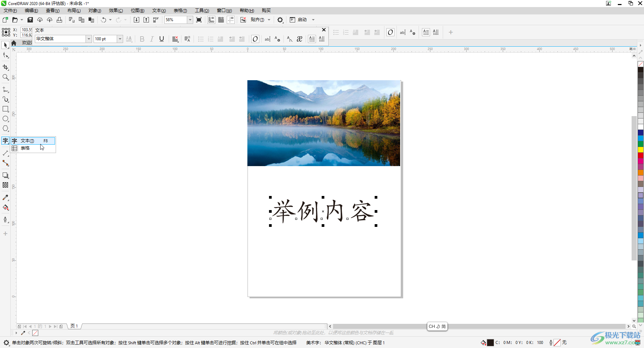Click the Export icon
This screenshot has width=644, height=348.
coord(146,20)
